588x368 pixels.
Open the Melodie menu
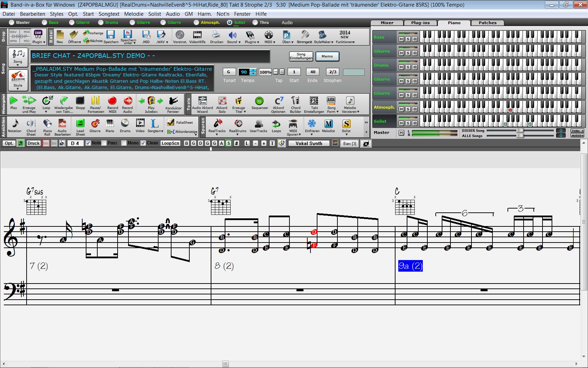134,14
